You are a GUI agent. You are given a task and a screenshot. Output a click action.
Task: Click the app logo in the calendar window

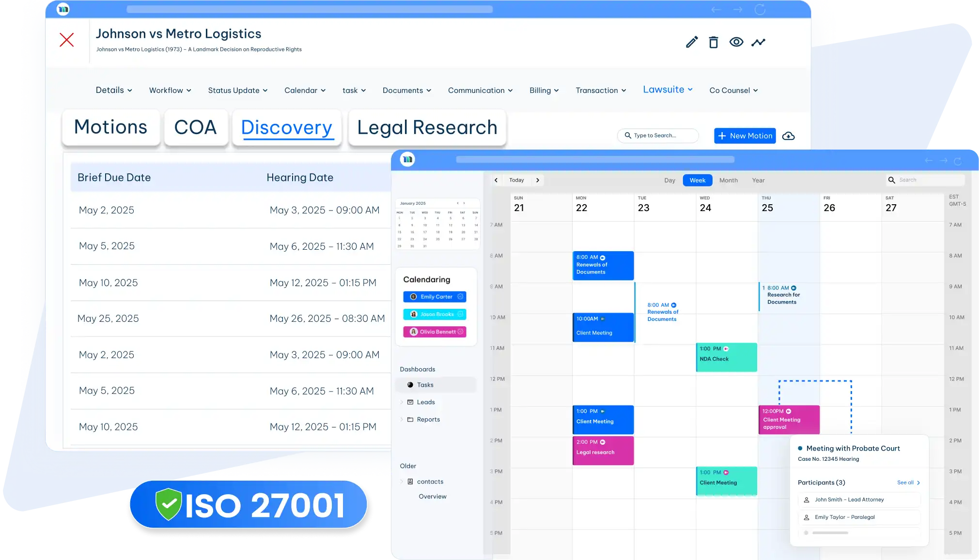pos(407,159)
